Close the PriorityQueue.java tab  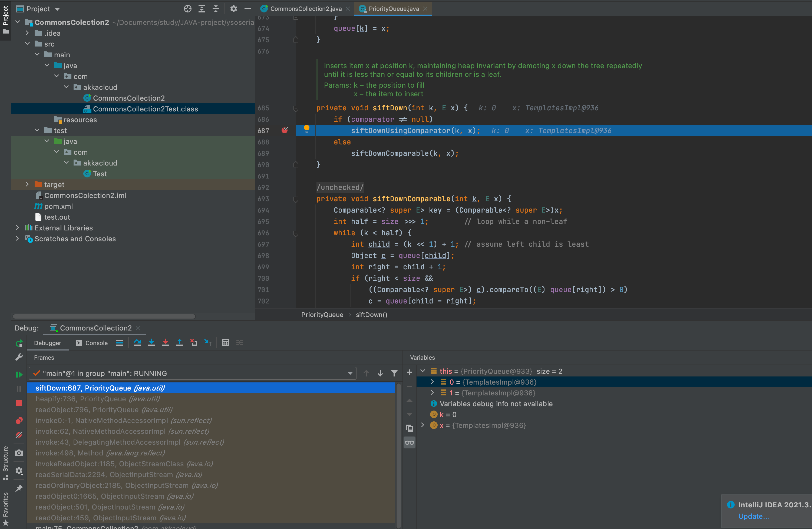click(x=425, y=9)
